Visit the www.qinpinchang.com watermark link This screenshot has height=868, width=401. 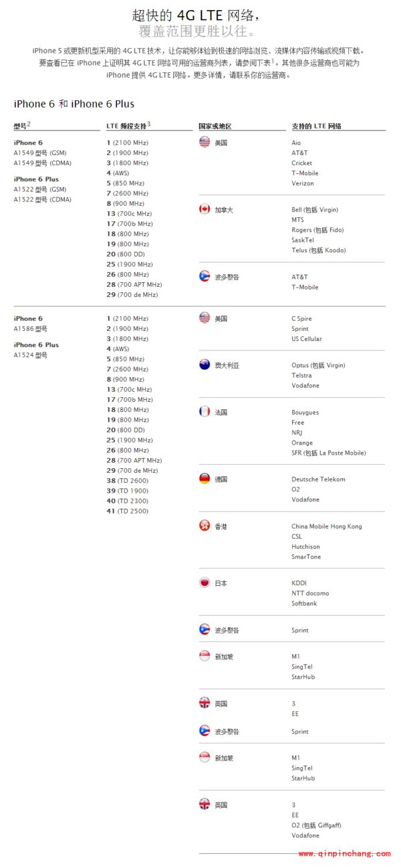(344, 854)
